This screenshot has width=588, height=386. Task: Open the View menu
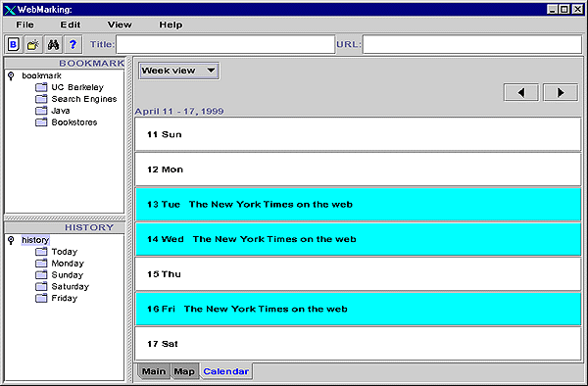tap(120, 24)
